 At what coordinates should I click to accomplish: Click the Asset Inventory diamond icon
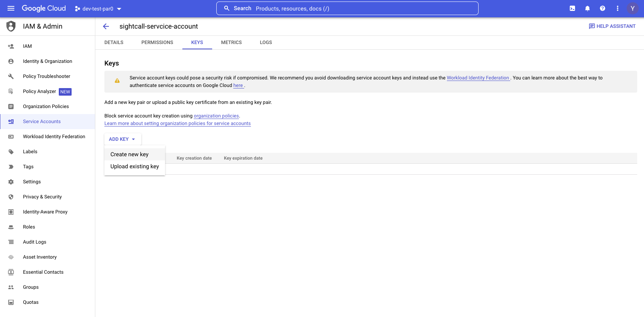pyautogui.click(x=11, y=257)
